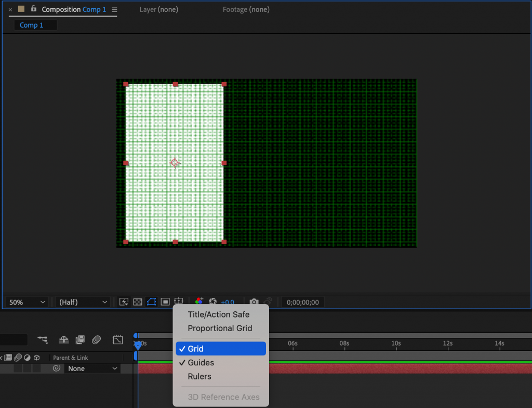Toggle Mask and Shape Path Visibility
This screenshot has width=532, height=408.
tap(151, 301)
